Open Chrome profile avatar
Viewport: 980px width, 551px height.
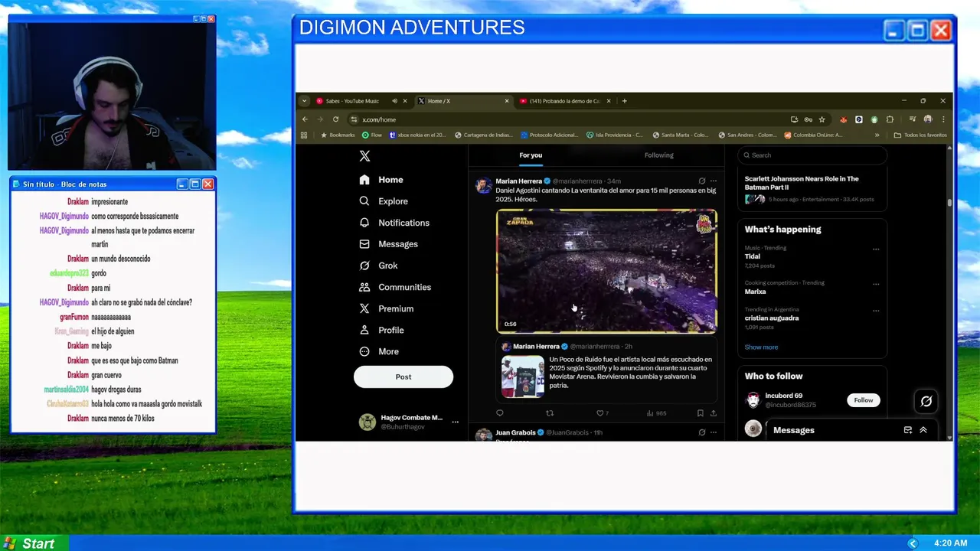[x=928, y=119]
